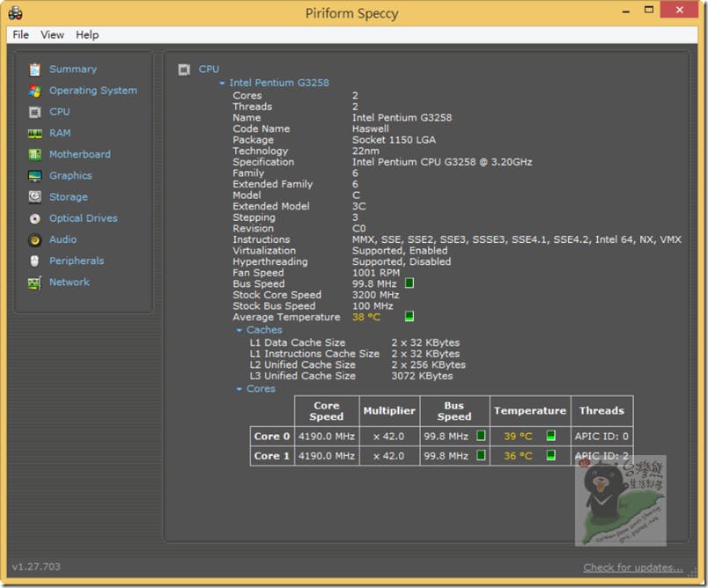Open the Help menu

tap(87, 34)
